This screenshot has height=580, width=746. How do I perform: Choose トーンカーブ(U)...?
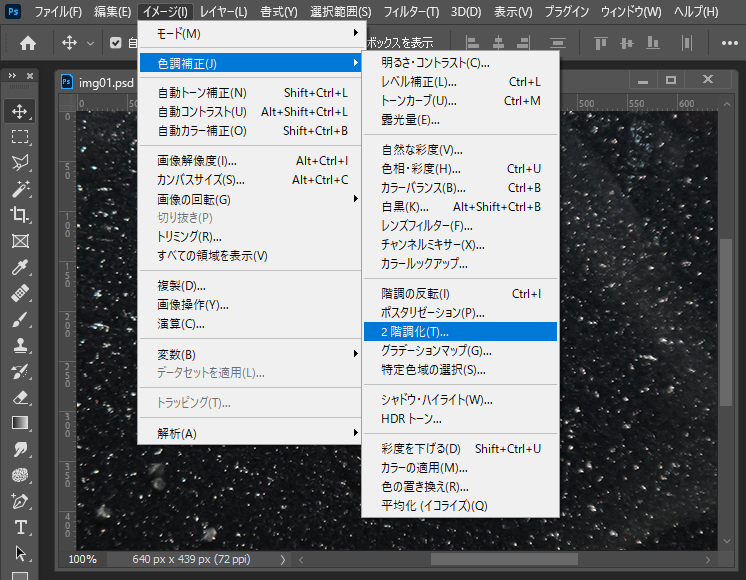[460, 101]
